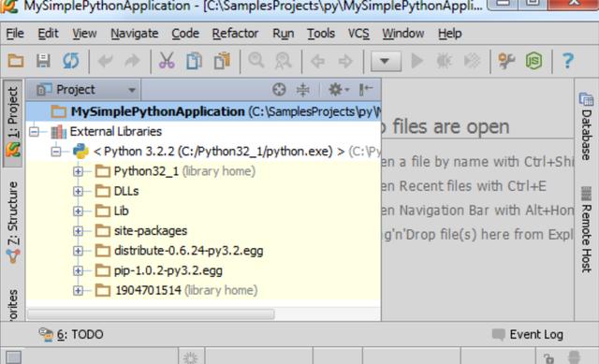Open Settings wrench icon
This screenshot has width=599, height=364.
[506, 61]
